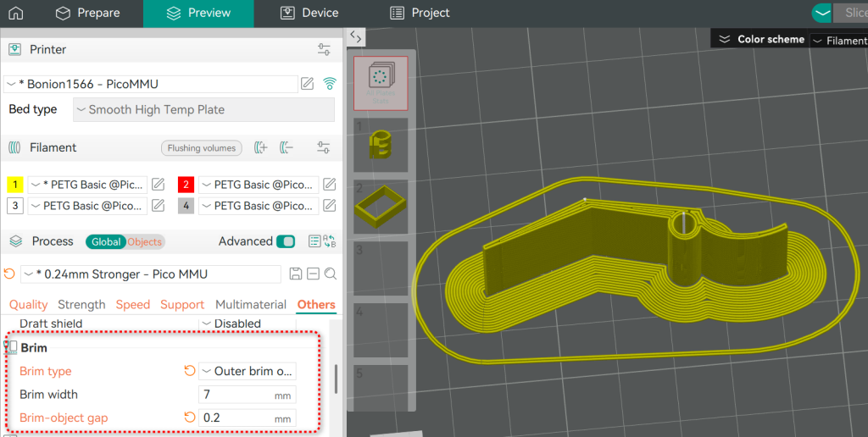Edit the printer preset

pyautogui.click(x=307, y=84)
